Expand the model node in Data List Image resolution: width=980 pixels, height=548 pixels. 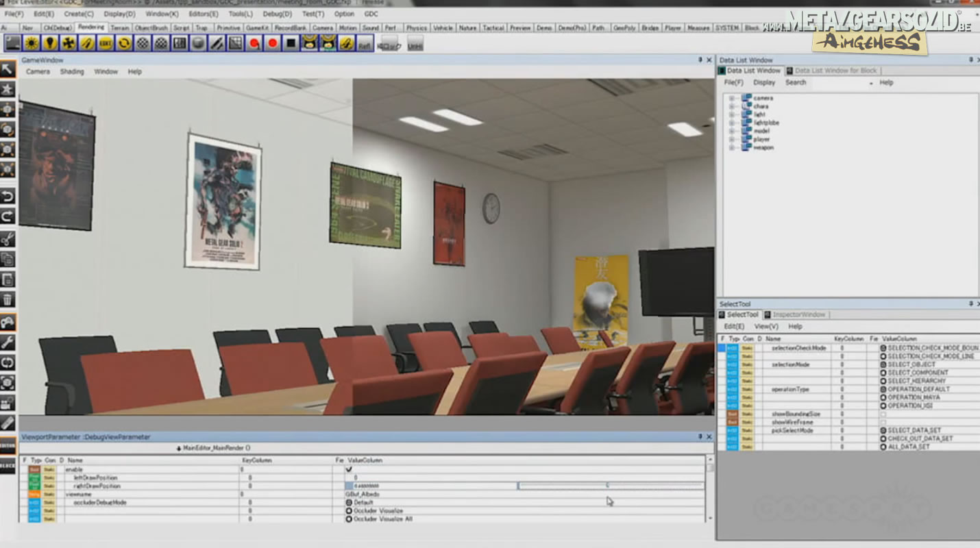[x=731, y=131]
